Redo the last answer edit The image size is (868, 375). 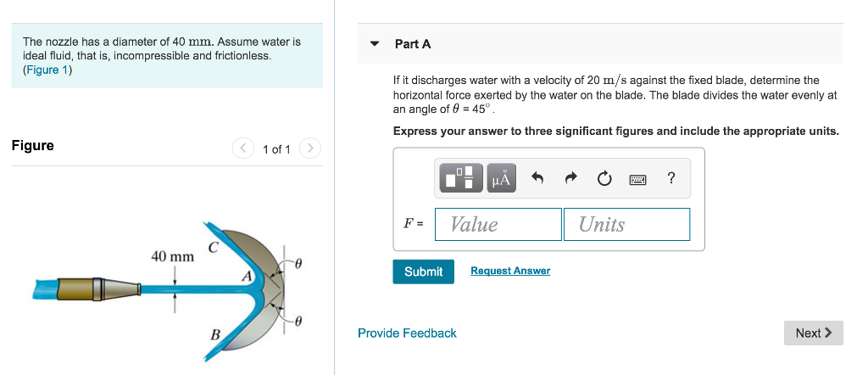coord(570,178)
